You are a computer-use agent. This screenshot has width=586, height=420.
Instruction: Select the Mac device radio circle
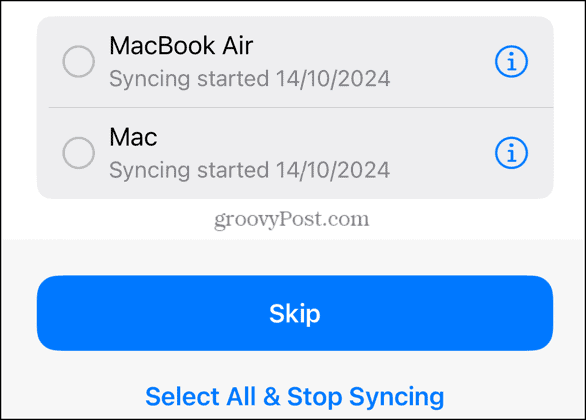point(78,153)
